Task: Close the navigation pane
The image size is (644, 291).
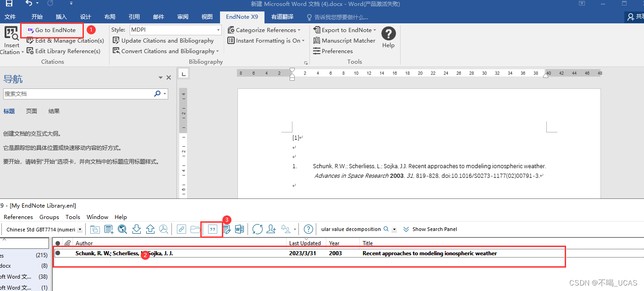Action: [169, 78]
